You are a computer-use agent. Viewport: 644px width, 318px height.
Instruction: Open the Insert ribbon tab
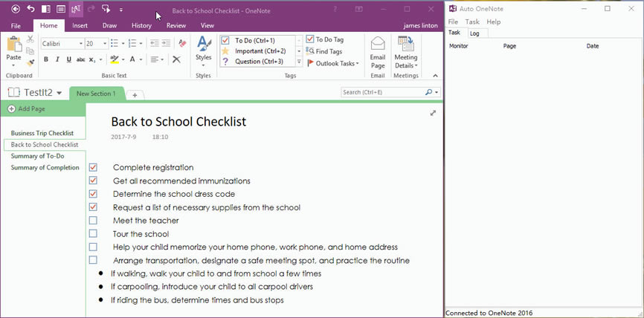coord(80,25)
